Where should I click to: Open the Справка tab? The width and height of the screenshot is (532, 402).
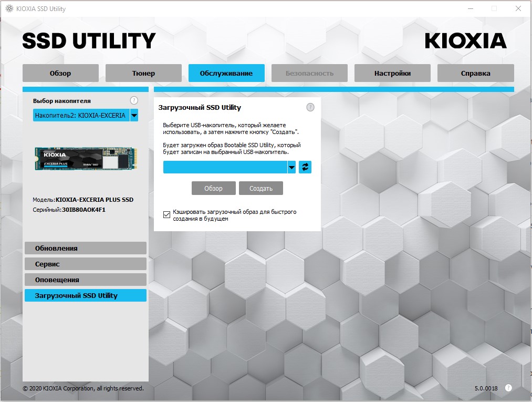[476, 73]
